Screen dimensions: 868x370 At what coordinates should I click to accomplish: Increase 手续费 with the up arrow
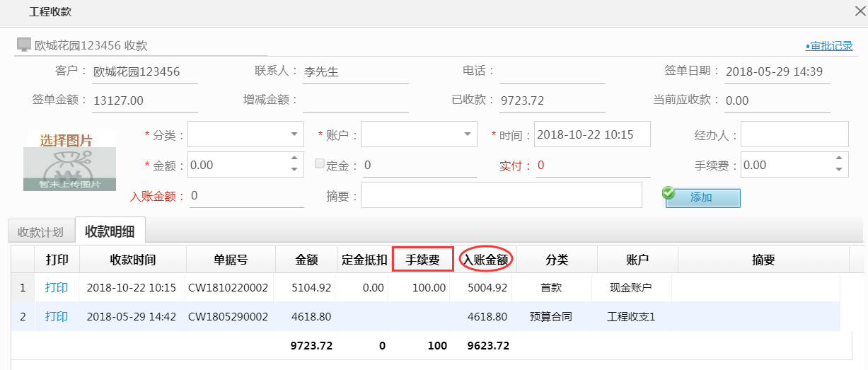click(840, 159)
